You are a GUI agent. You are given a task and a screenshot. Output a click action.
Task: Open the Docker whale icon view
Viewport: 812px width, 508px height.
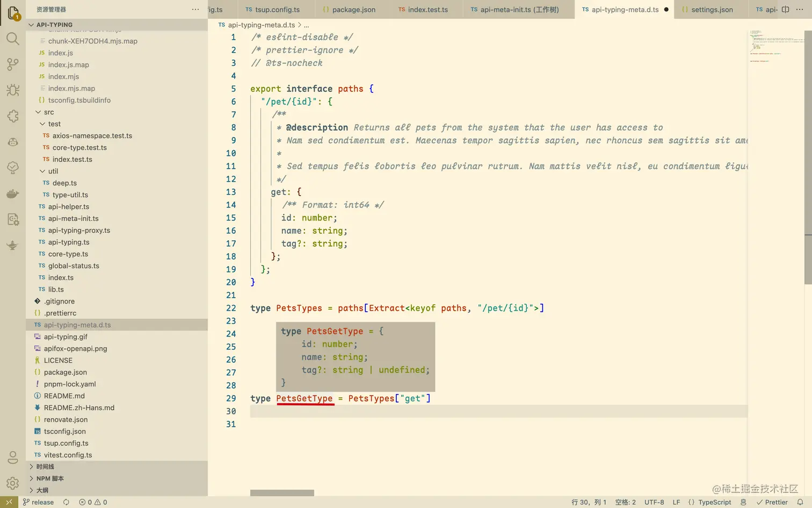(x=13, y=194)
